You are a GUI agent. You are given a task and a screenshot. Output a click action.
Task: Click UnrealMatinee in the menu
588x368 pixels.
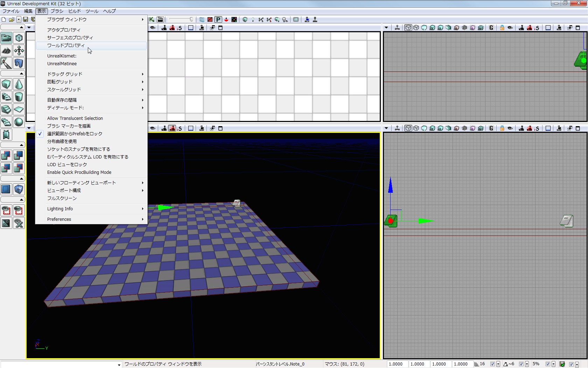[x=62, y=64]
